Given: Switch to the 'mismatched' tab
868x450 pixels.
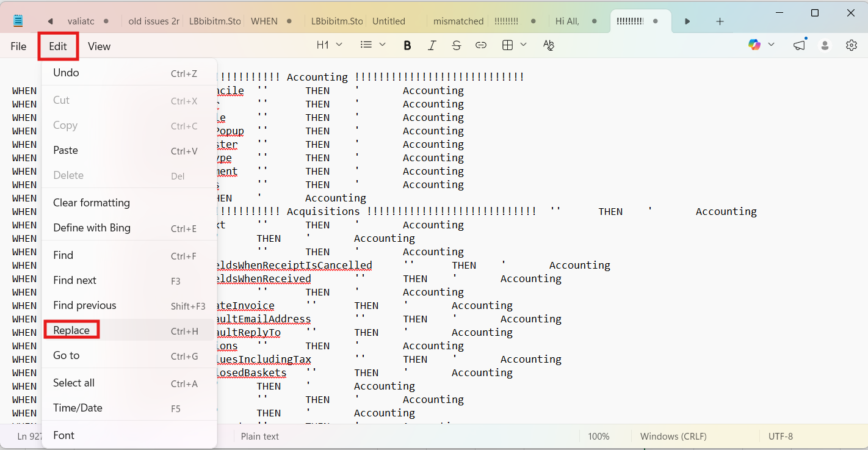Looking at the screenshot, I should (x=458, y=21).
